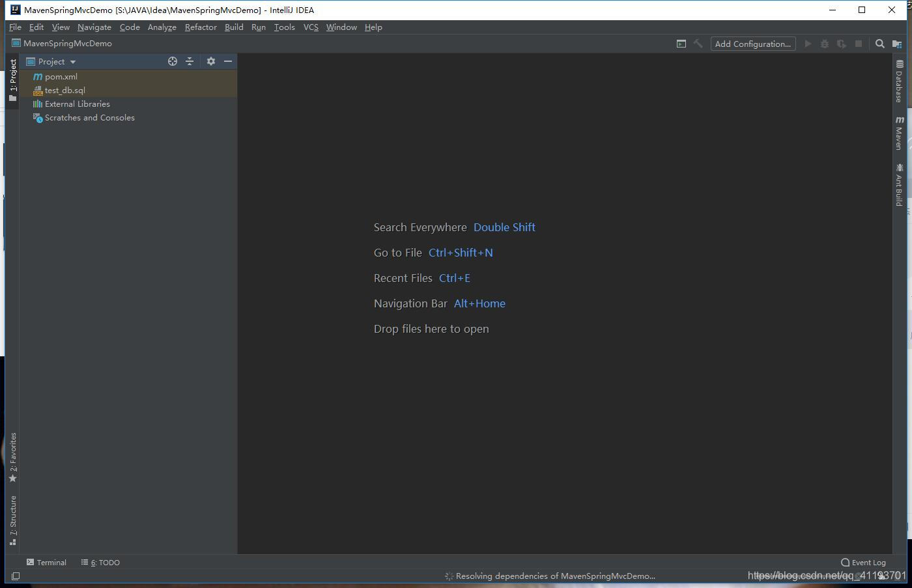Open the Project view dropdown
Image resolution: width=912 pixels, height=588 pixels.
(51, 61)
